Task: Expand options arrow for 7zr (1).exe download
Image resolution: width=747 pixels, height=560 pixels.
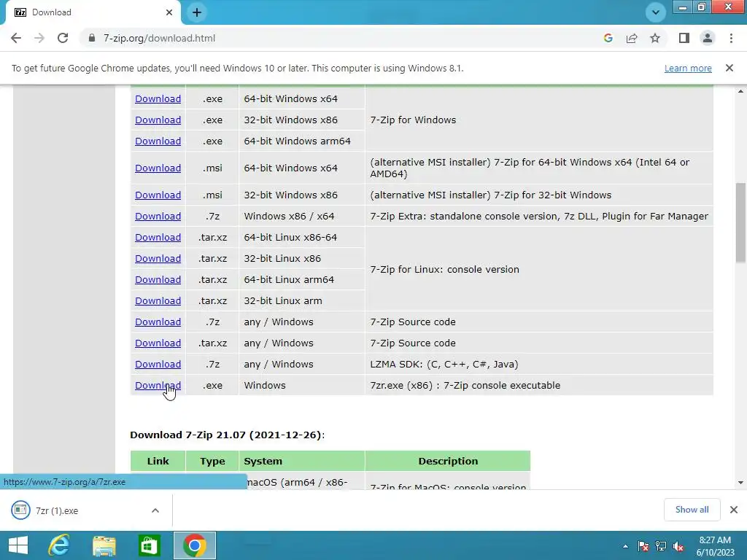Action: click(155, 510)
